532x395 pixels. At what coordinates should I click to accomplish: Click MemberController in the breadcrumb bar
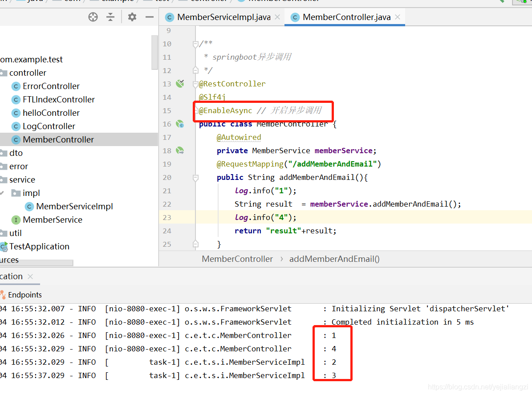[x=237, y=259]
